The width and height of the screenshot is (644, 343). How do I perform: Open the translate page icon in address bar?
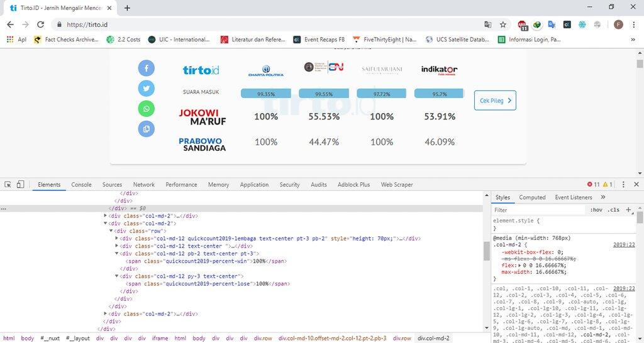tap(488, 24)
